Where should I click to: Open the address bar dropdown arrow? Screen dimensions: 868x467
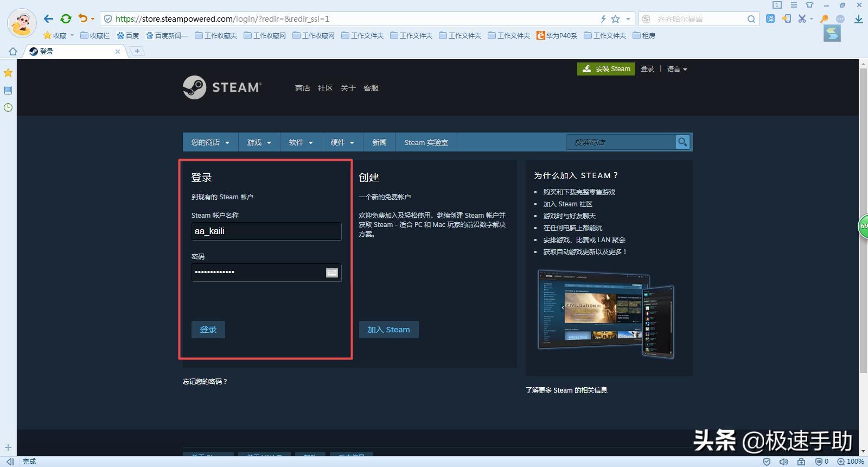(x=628, y=19)
